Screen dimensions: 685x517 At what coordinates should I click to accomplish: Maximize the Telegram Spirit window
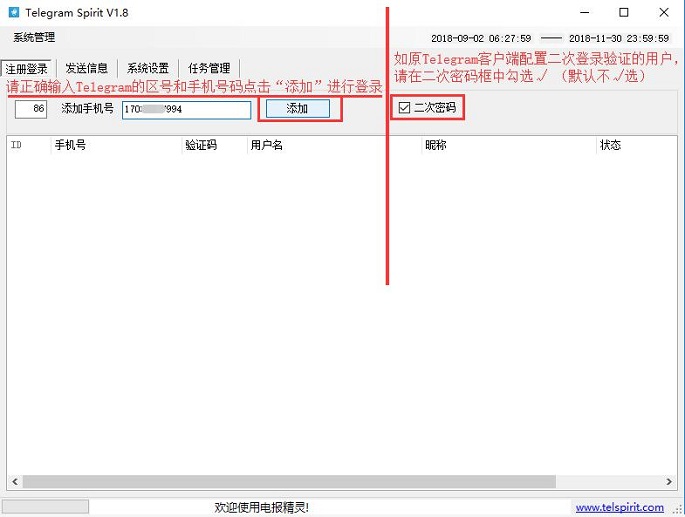[x=624, y=13]
